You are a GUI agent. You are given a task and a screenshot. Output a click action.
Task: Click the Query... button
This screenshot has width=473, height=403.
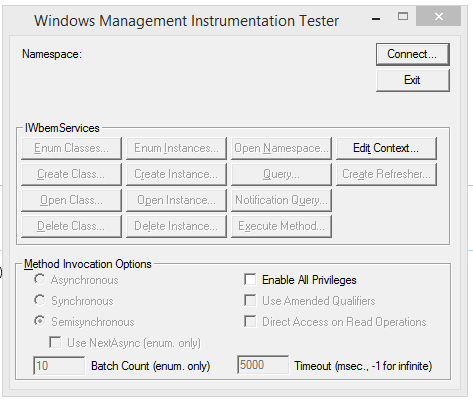point(281,174)
